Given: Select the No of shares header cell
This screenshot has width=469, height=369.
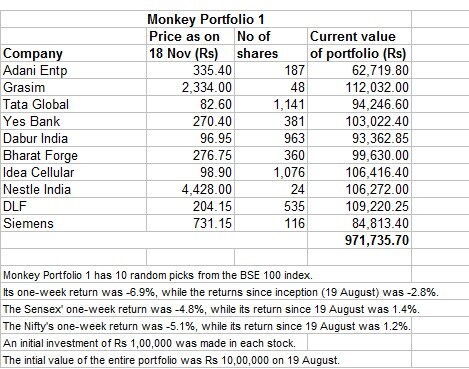Looking at the screenshot, I should tap(271, 45).
